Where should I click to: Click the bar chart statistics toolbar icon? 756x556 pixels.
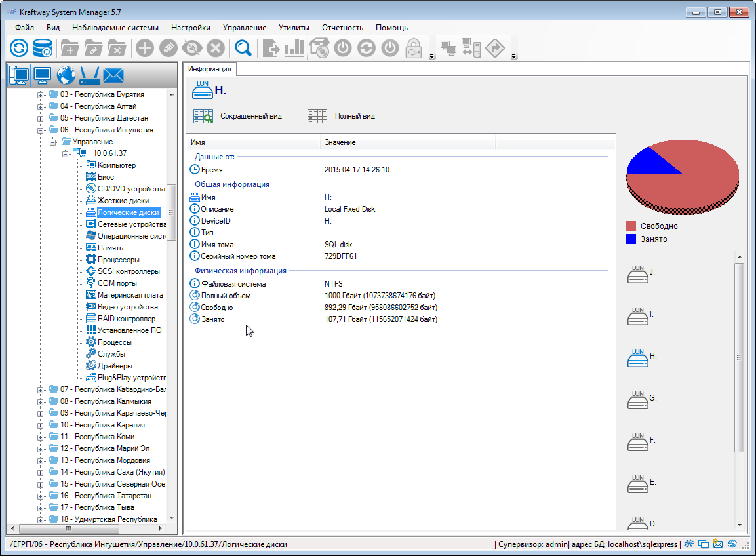tap(294, 47)
